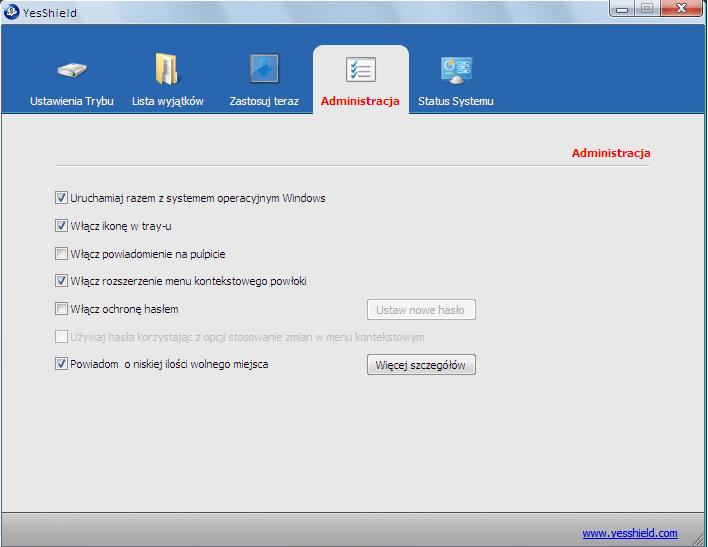Click the monitor icon for Status Systemu

[456, 70]
